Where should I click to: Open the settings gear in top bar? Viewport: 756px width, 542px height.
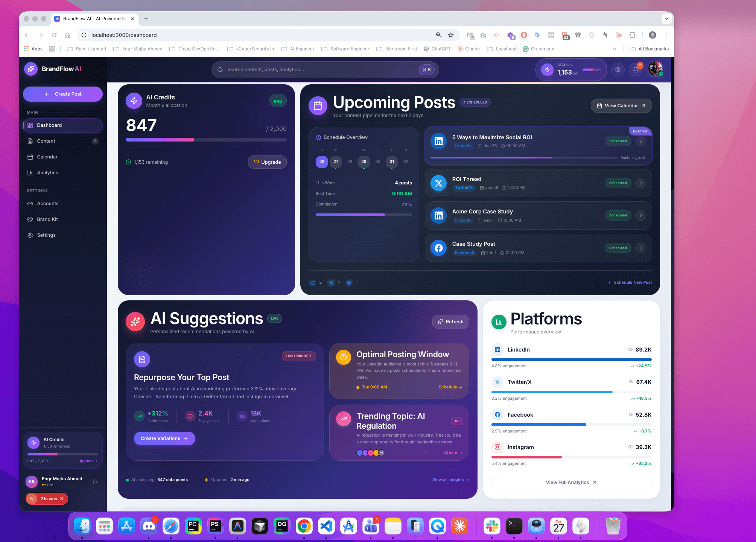618,70
